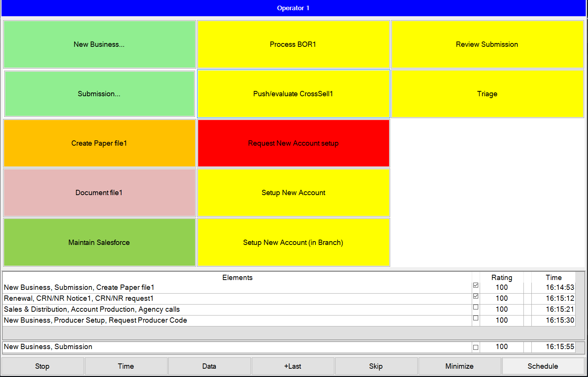Select the New Business... activity tile
This screenshot has height=377, width=588.
[99, 44]
